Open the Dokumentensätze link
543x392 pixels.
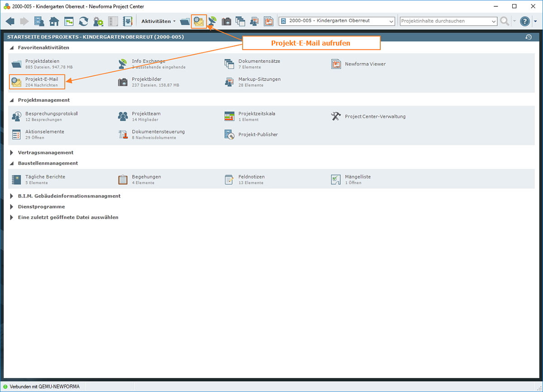259,61
